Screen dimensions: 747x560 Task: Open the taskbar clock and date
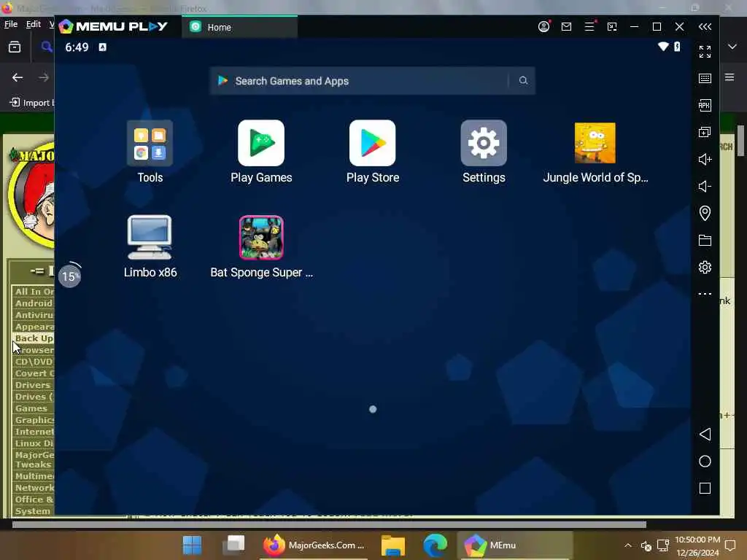tap(697, 546)
